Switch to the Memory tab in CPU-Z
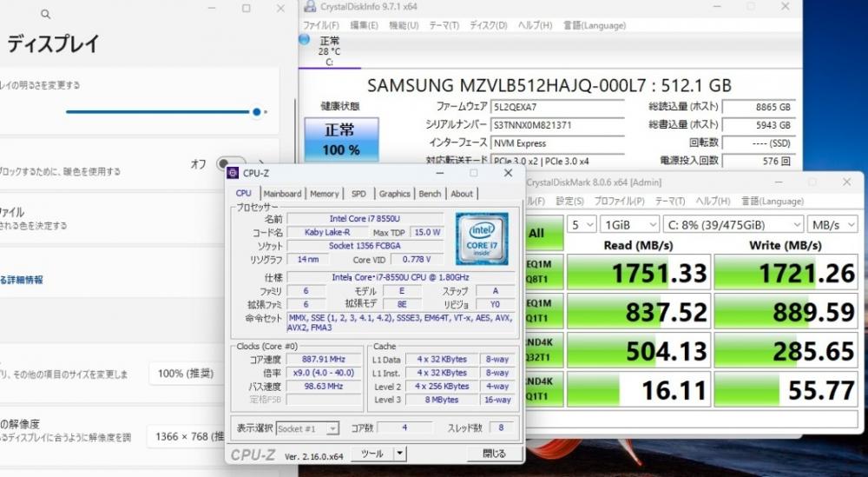868x477 pixels. 325,194
